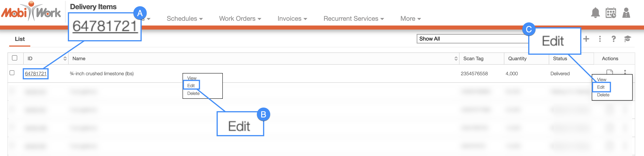The height and width of the screenshot is (156, 644).
Task: Open the Invoices dropdown menu
Action: pos(292,19)
